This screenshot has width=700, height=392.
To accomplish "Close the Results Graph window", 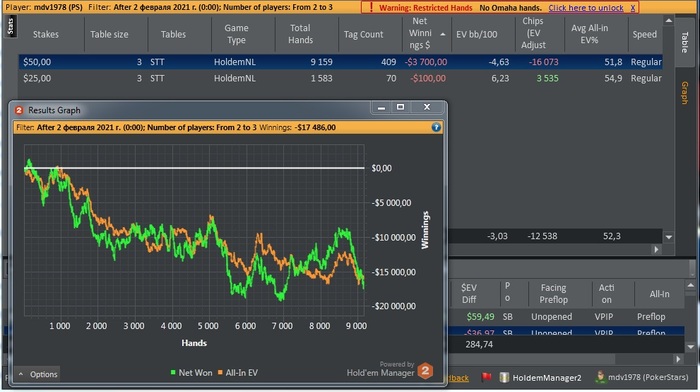I will pos(427,107).
